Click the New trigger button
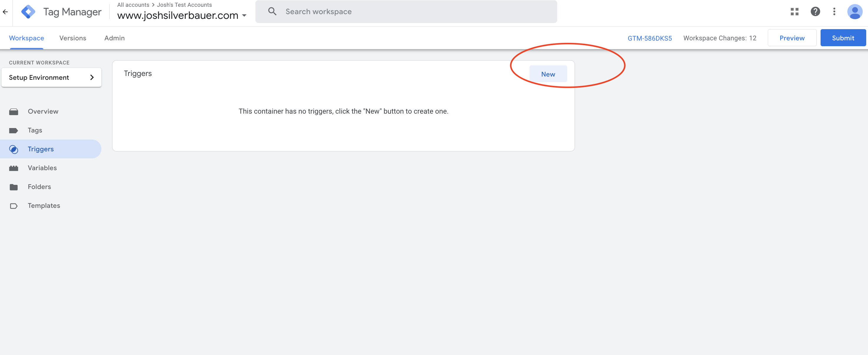The width and height of the screenshot is (868, 355). (548, 74)
